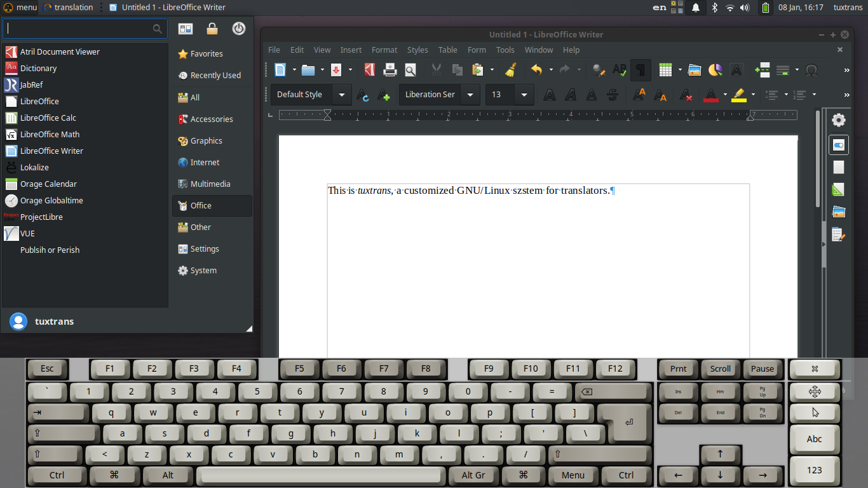
Task: Open the sidebar Styles panel
Action: tap(838, 190)
